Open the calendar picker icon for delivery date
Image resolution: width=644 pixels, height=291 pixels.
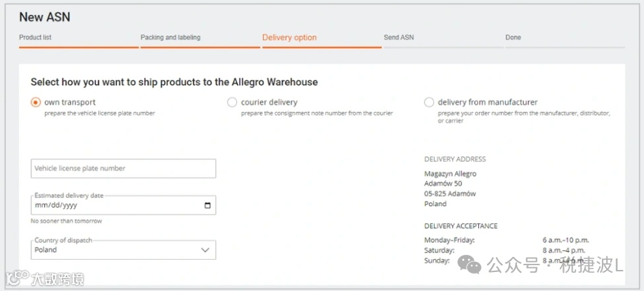(x=207, y=206)
